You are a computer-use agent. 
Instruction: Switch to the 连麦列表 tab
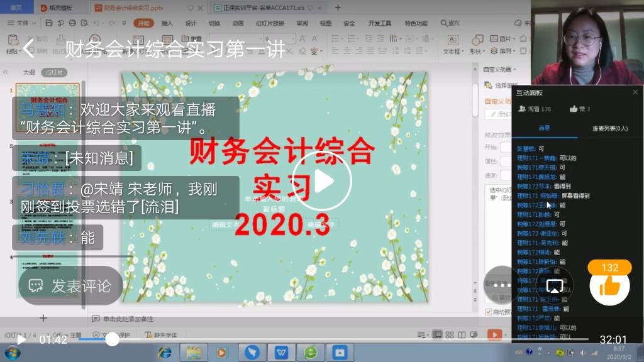(609, 128)
